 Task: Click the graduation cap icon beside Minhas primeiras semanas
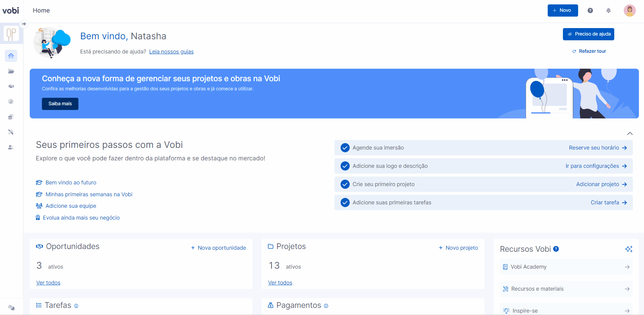(39, 195)
